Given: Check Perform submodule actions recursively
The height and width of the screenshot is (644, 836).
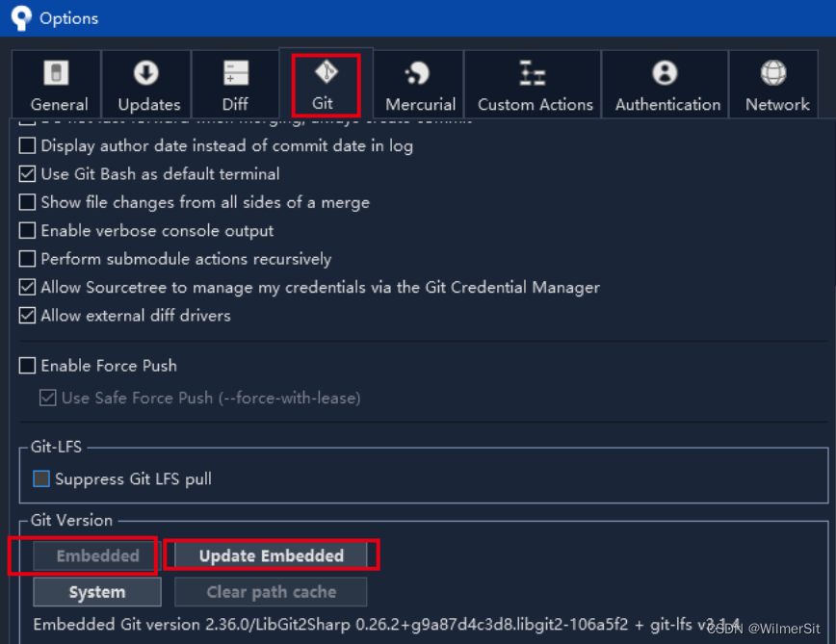Looking at the screenshot, I should point(27,258).
